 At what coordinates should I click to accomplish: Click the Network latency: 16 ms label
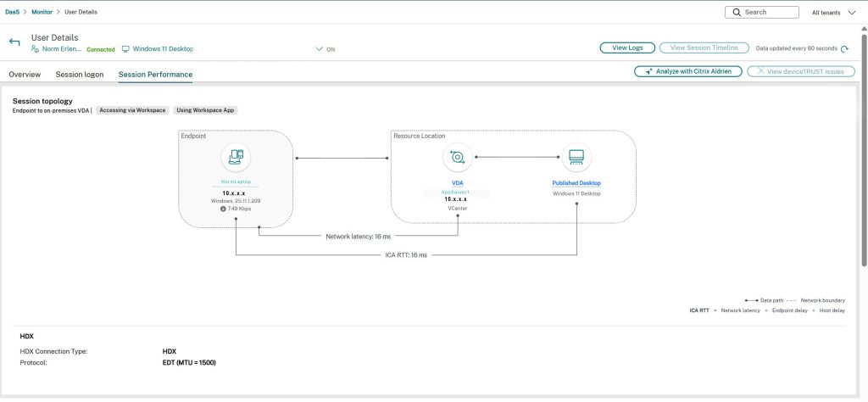[x=359, y=236]
